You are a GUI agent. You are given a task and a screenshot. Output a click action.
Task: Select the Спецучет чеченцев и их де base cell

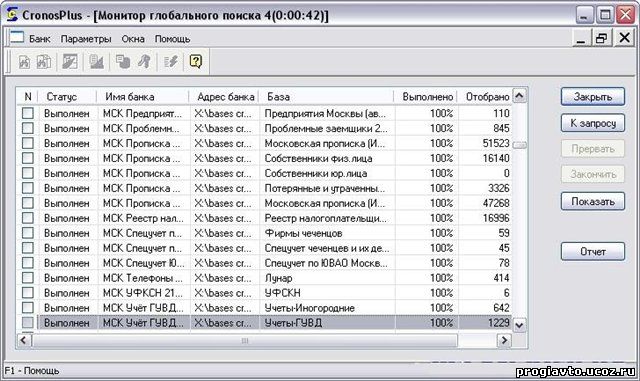327,248
